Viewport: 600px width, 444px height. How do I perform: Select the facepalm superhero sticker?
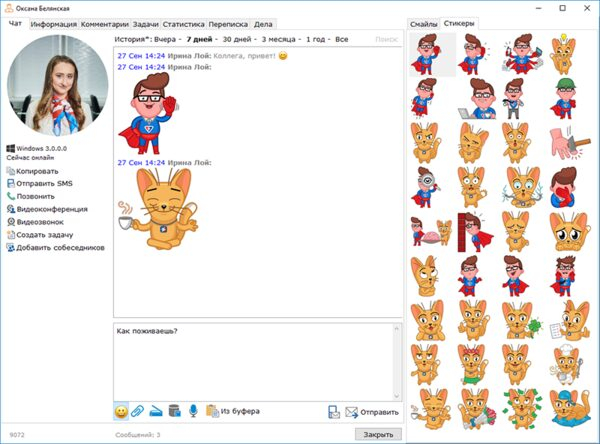click(x=563, y=187)
